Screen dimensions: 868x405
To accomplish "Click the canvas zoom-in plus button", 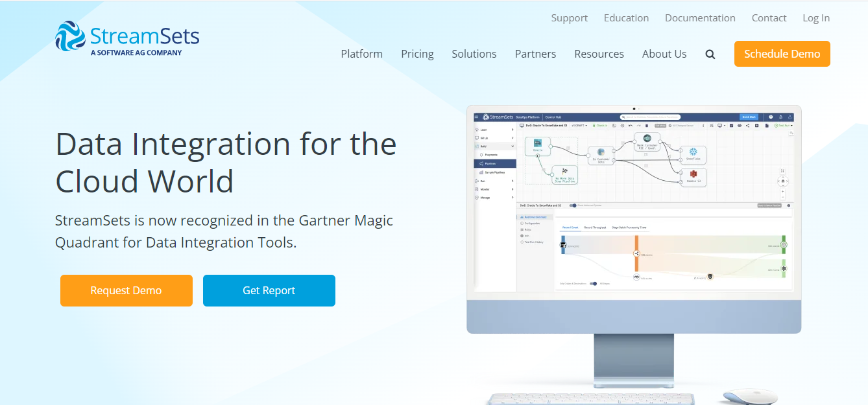I will pos(782,192).
